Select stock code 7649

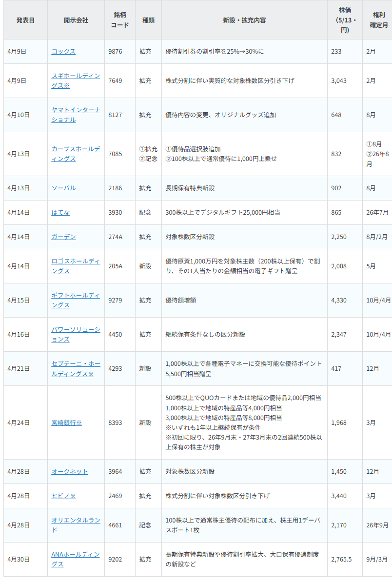tap(115, 80)
